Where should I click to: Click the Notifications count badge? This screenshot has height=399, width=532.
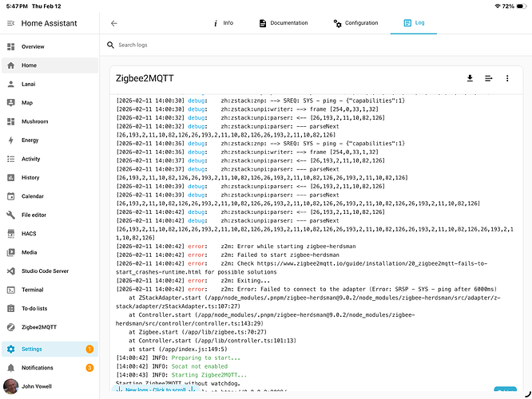(89, 368)
